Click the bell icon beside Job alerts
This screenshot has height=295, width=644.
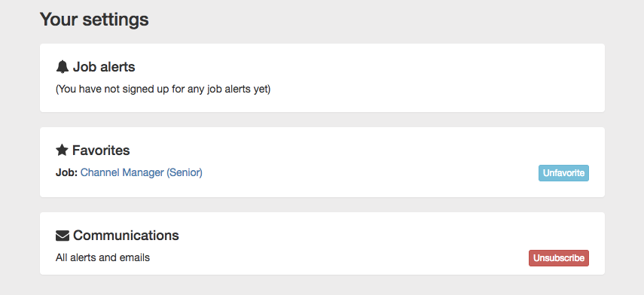62,66
